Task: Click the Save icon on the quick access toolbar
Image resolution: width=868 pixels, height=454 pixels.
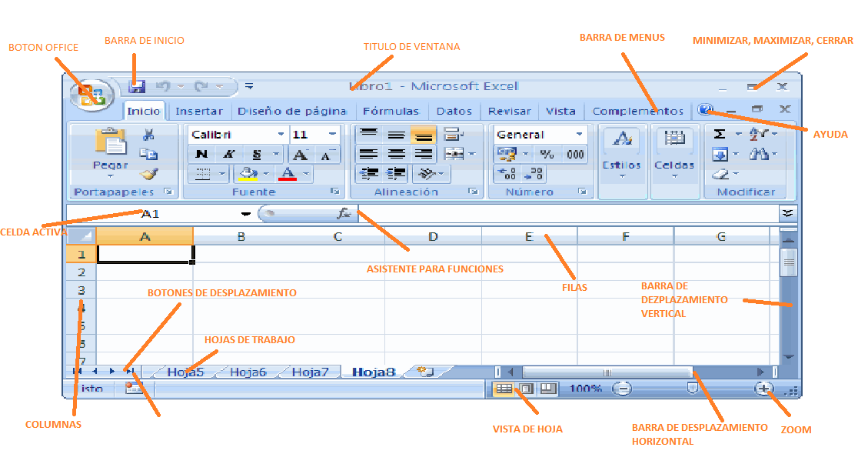Action: pos(137,85)
